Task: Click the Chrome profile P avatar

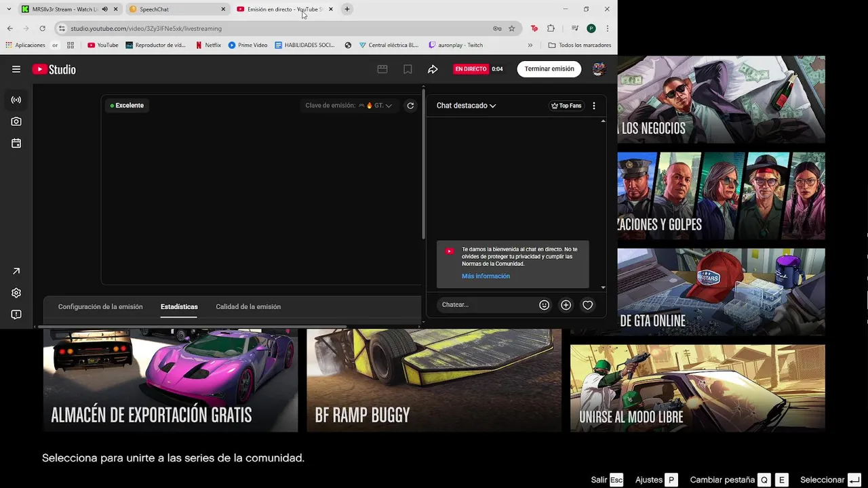Action: pyautogui.click(x=591, y=28)
